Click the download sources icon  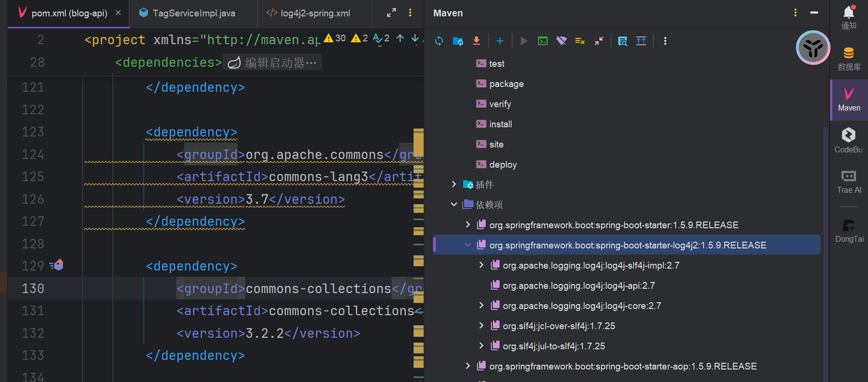point(477,41)
